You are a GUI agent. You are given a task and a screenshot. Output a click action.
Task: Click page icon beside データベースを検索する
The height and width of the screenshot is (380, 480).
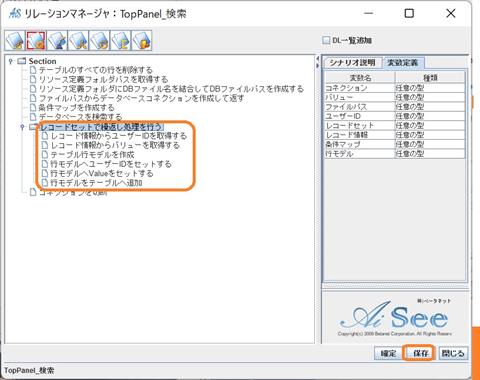coord(33,117)
